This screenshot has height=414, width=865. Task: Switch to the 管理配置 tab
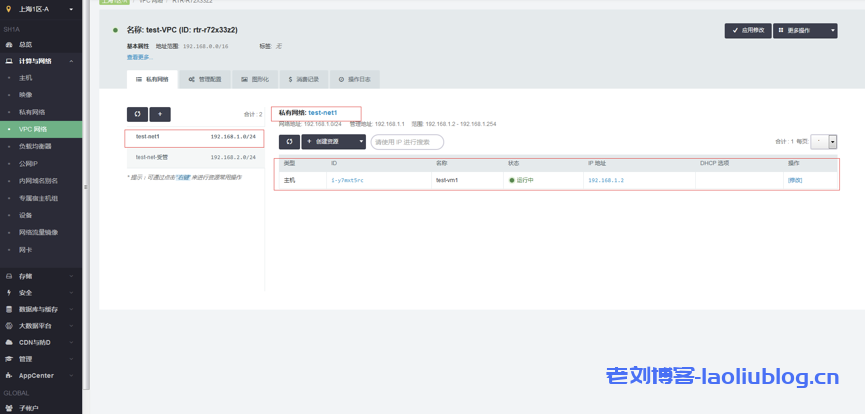pyautogui.click(x=206, y=78)
